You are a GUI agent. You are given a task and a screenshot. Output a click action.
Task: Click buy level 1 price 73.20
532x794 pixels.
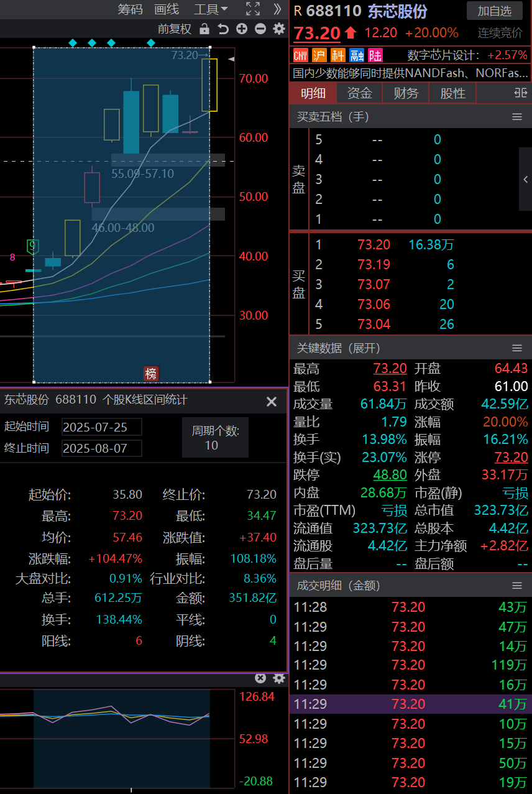coord(374,245)
